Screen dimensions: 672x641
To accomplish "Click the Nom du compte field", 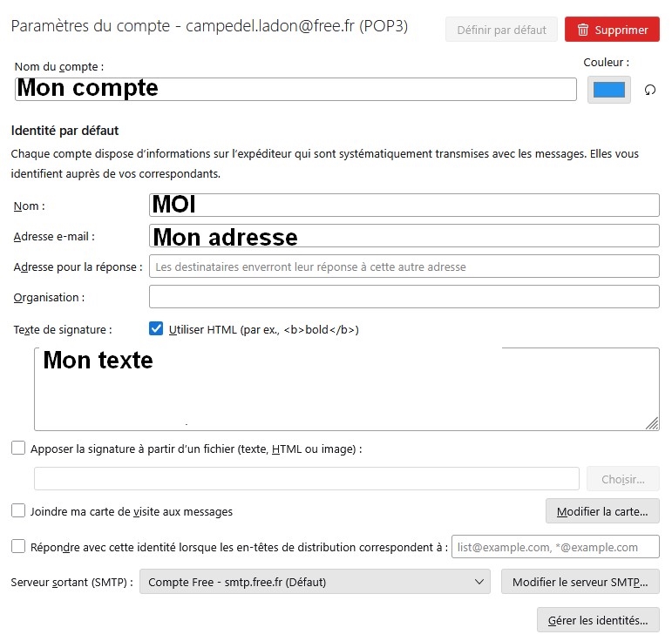I will 295,89.
